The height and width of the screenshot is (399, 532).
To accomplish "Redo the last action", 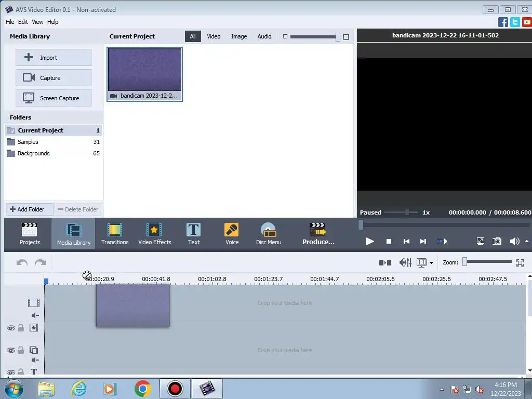I will [40, 262].
